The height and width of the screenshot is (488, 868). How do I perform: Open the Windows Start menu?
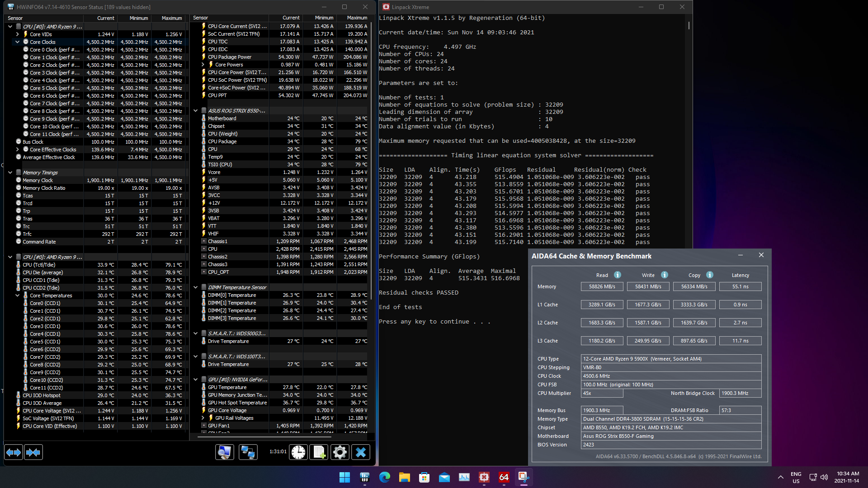(344, 477)
